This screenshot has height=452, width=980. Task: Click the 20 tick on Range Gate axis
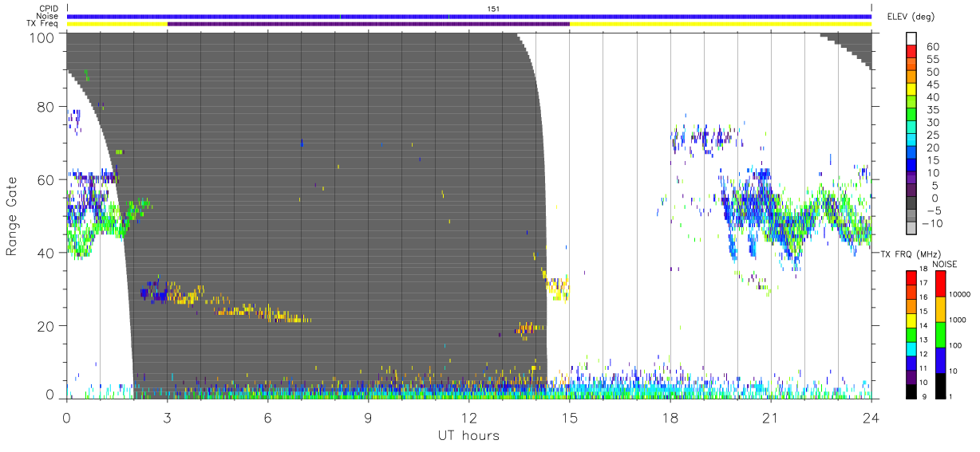(47, 326)
